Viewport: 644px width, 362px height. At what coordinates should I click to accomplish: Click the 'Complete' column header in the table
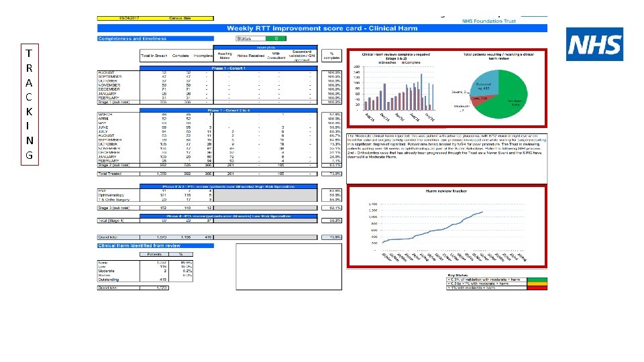(x=180, y=56)
